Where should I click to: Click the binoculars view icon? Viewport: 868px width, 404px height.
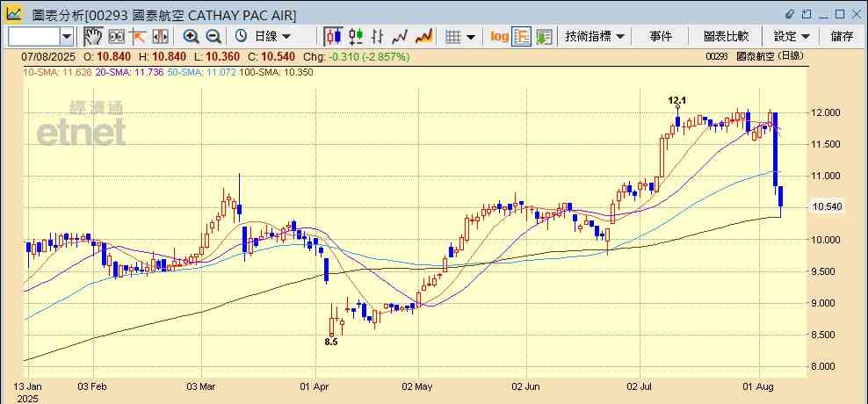click(x=116, y=37)
